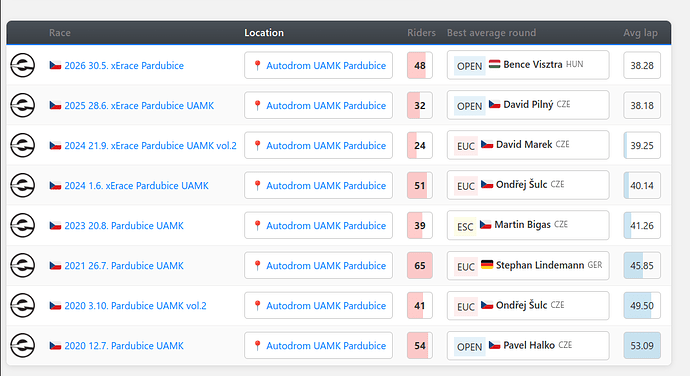
Task: Click the Race column header
Action: (x=60, y=33)
